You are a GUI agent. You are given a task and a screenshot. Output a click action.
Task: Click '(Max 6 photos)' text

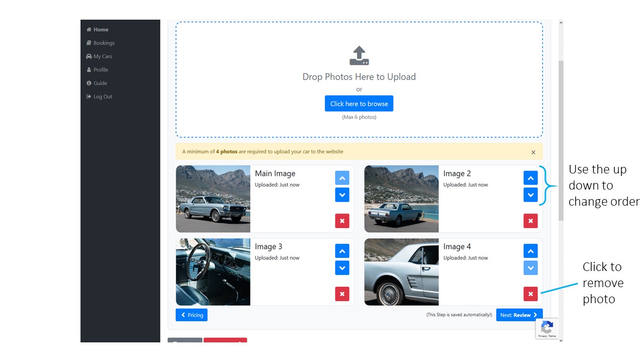tap(359, 117)
